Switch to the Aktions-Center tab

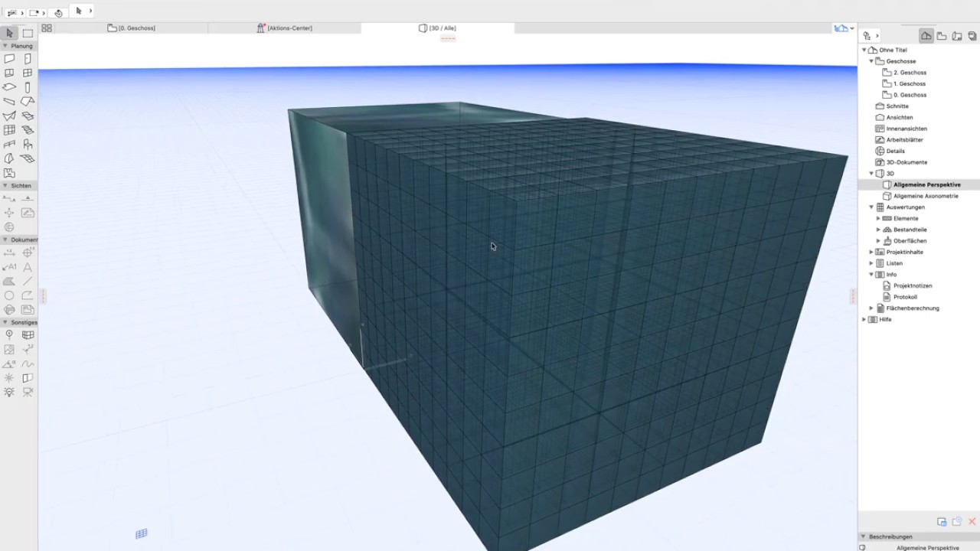point(284,28)
